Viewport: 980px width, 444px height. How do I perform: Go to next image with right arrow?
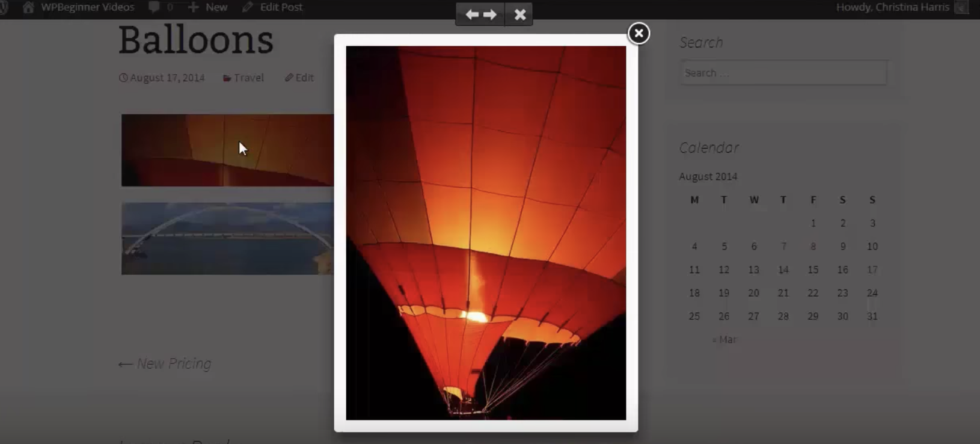(x=490, y=14)
